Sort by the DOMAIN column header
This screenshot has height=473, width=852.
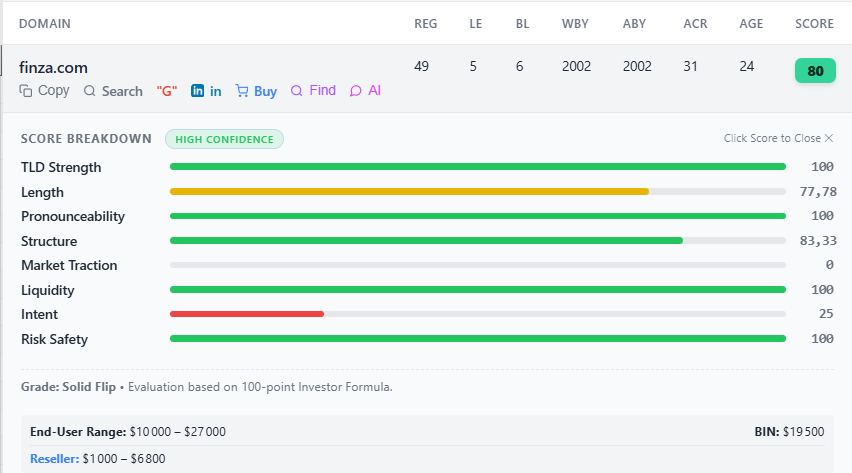click(45, 24)
